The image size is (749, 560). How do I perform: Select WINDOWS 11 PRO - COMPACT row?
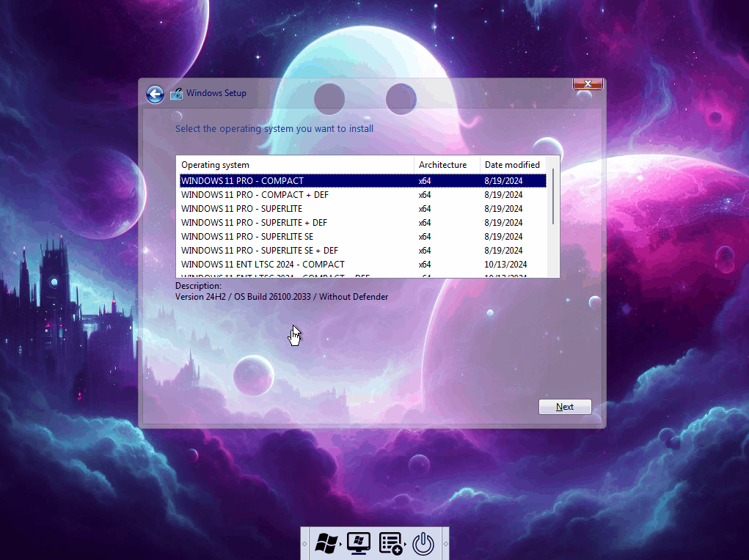[x=363, y=181]
